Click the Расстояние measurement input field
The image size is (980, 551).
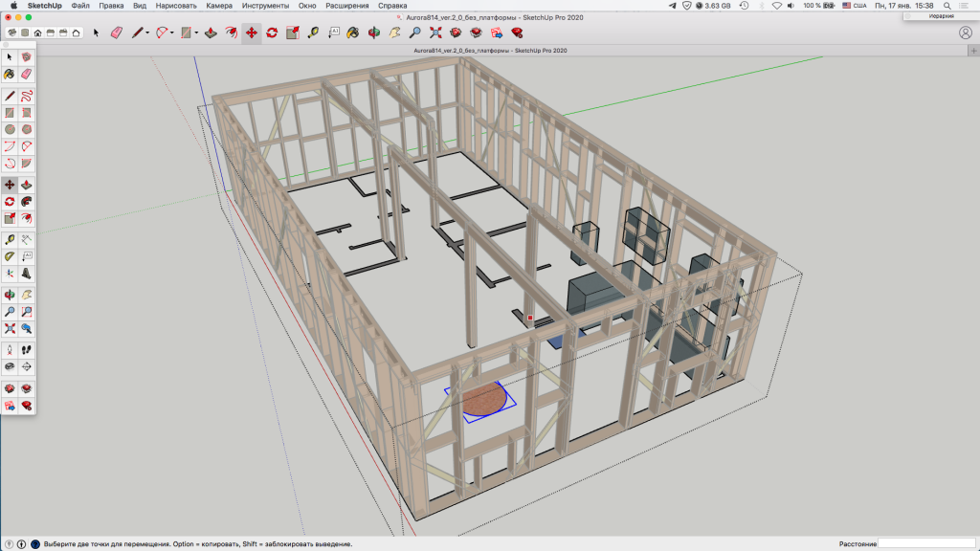click(925, 543)
